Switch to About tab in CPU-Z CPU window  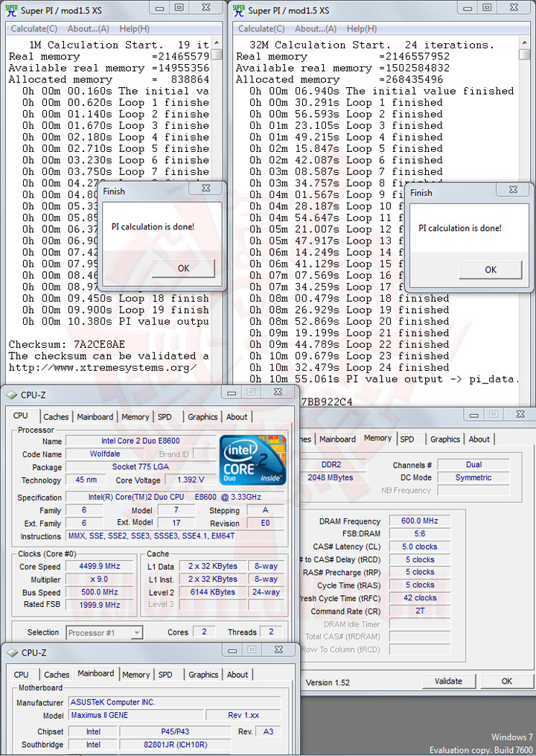click(237, 417)
